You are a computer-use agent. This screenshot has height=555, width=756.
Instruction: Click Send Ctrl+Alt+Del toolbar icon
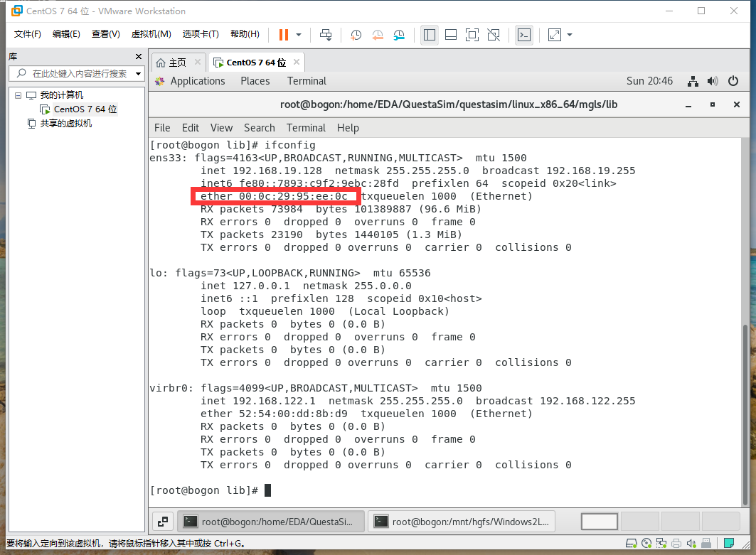[326, 35]
